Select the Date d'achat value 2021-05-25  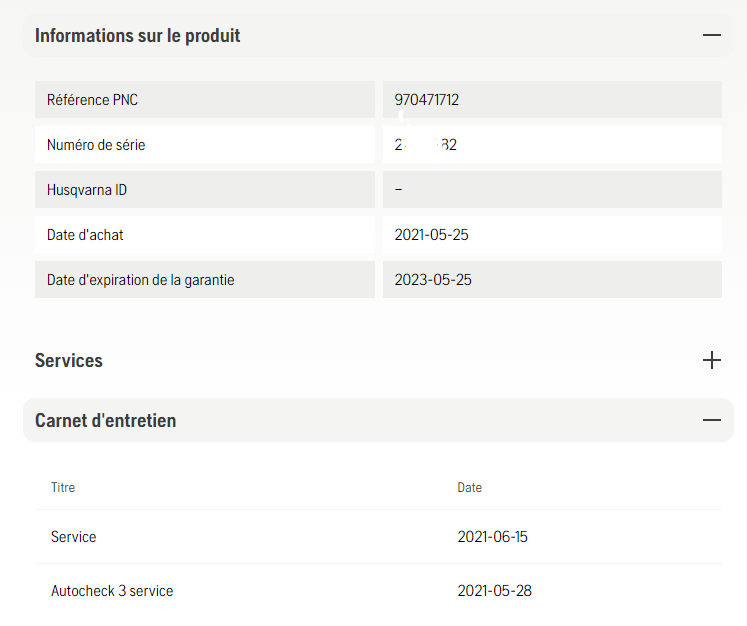[x=431, y=235]
